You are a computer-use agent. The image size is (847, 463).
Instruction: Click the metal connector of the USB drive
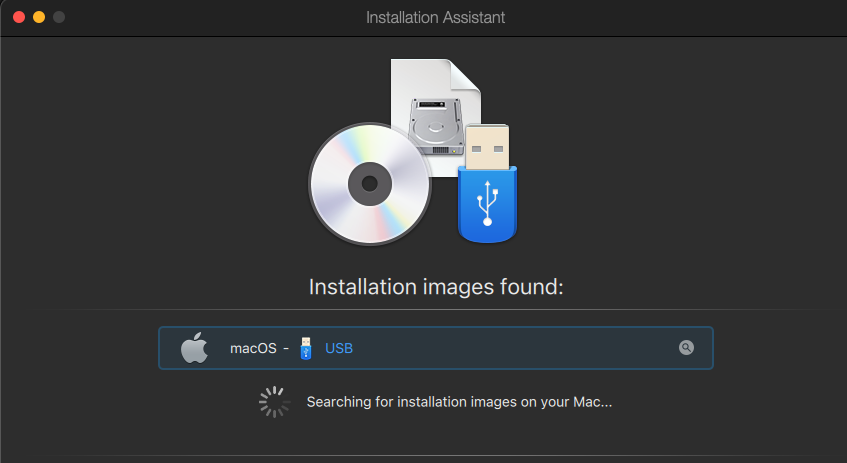click(x=489, y=145)
